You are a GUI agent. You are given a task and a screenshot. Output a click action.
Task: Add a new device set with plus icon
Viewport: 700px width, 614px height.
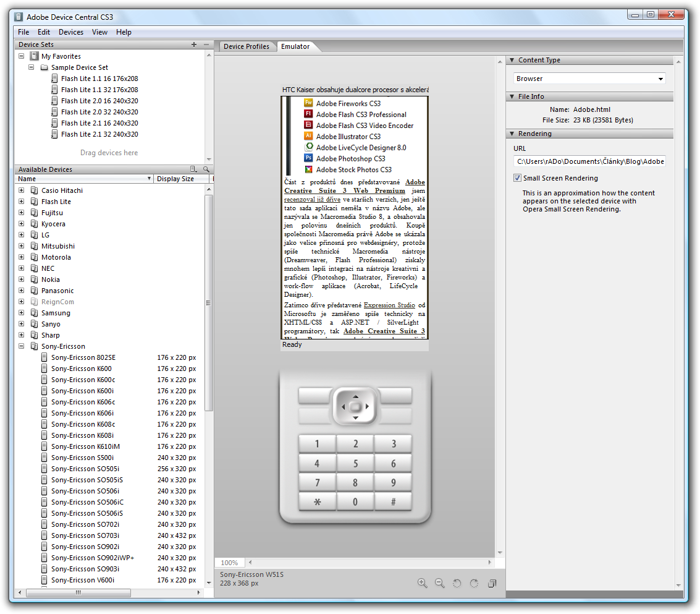click(x=194, y=45)
